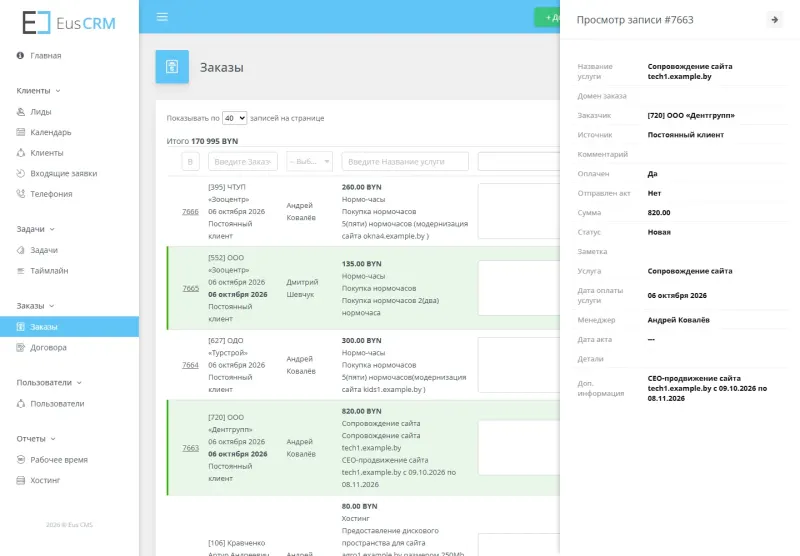Screen dimensions: 800x556
Task: Open Телефония in the sidebar
Action: point(51,194)
